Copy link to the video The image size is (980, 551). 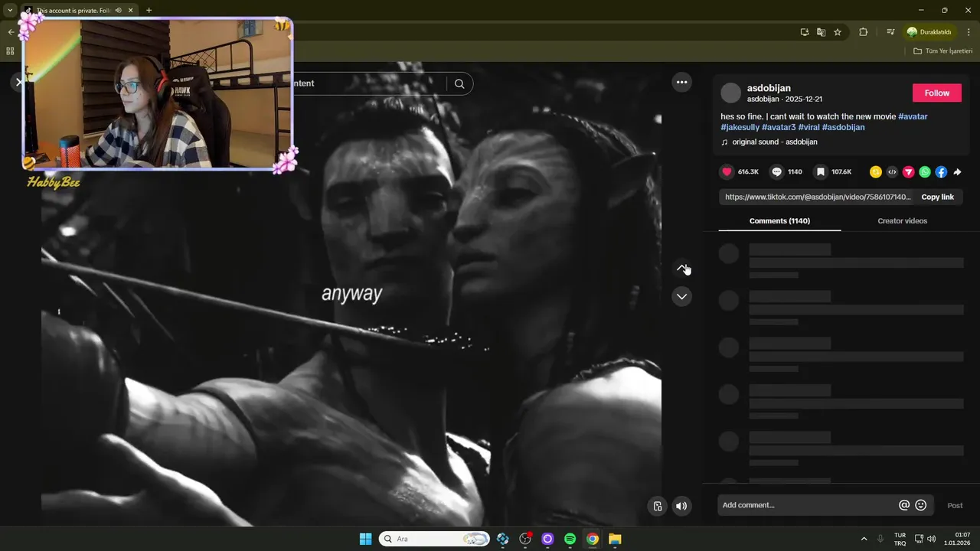click(937, 197)
